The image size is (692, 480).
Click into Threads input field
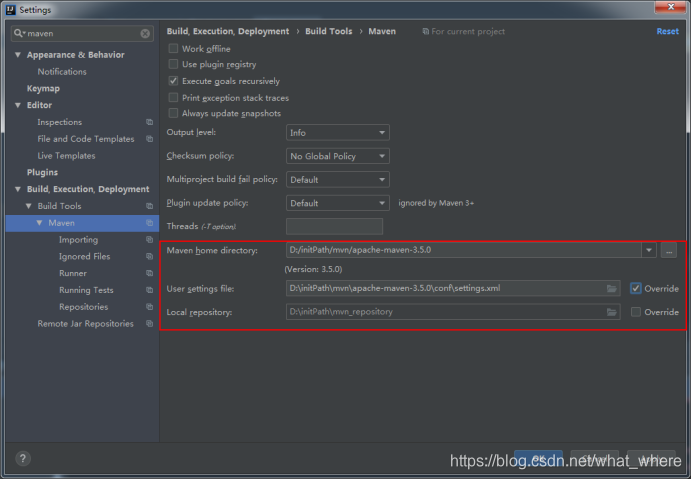[x=334, y=226]
